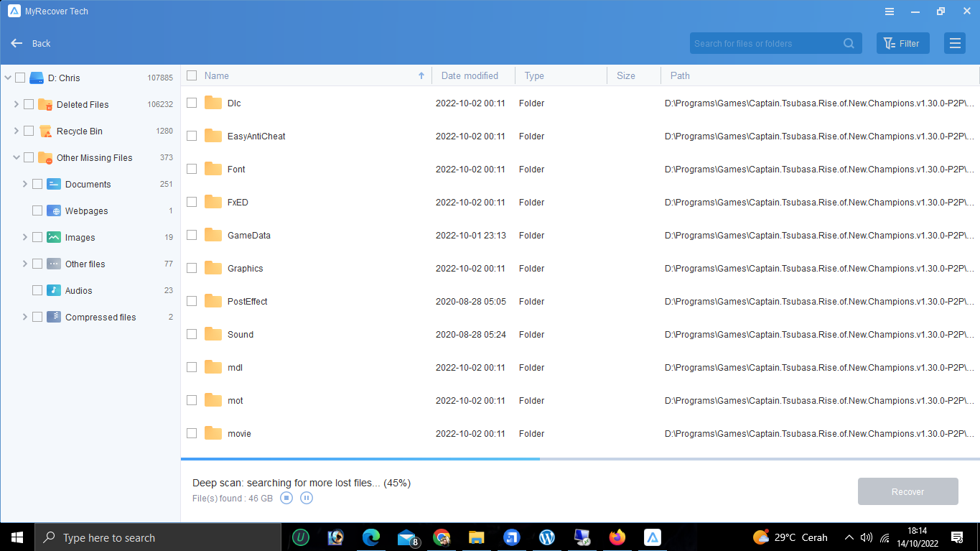
Task: Collapse the Other Missing Files node
Action: click(x=17, y=157)
